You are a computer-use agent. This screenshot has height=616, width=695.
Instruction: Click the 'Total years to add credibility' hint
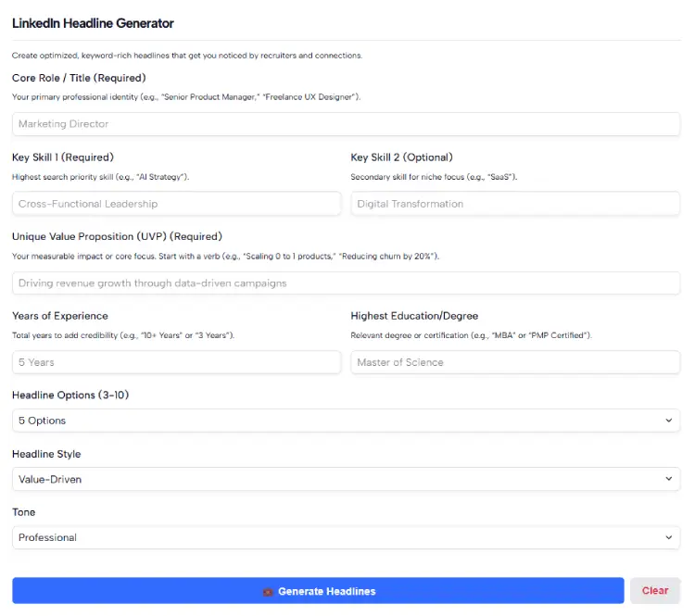123,335
